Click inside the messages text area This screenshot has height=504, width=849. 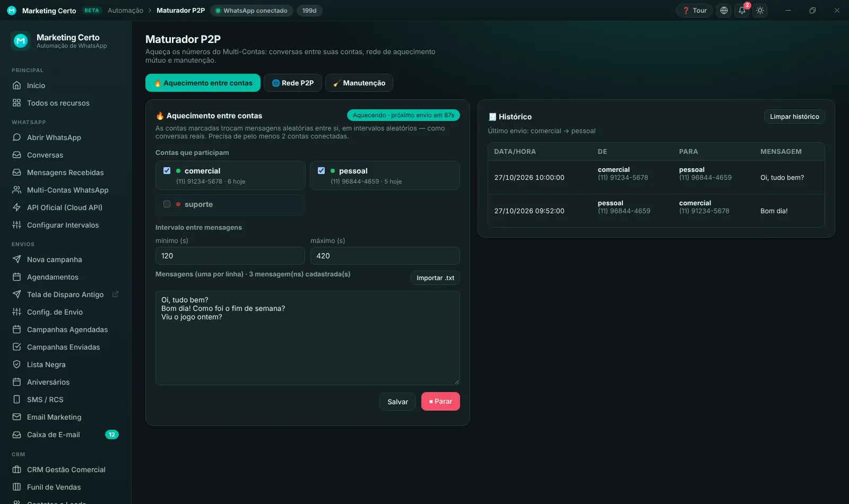click(x=308, y=338)
